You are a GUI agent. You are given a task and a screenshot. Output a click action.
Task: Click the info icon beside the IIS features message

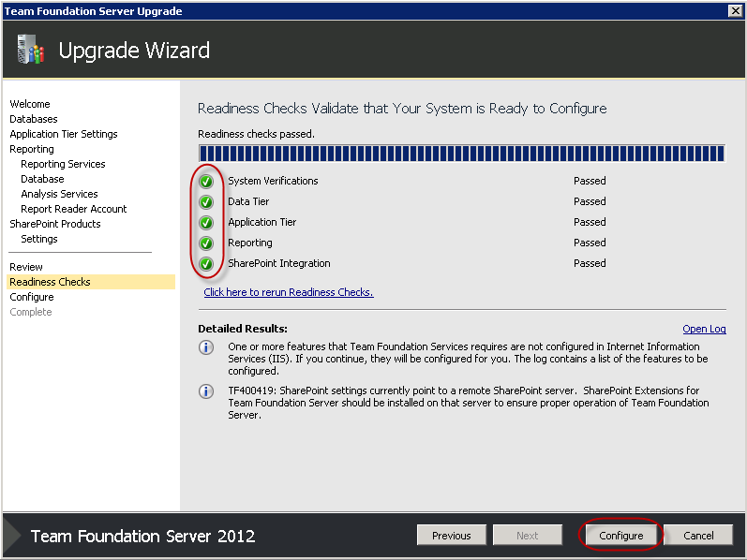pyautogui.click(x=206, y=347)
